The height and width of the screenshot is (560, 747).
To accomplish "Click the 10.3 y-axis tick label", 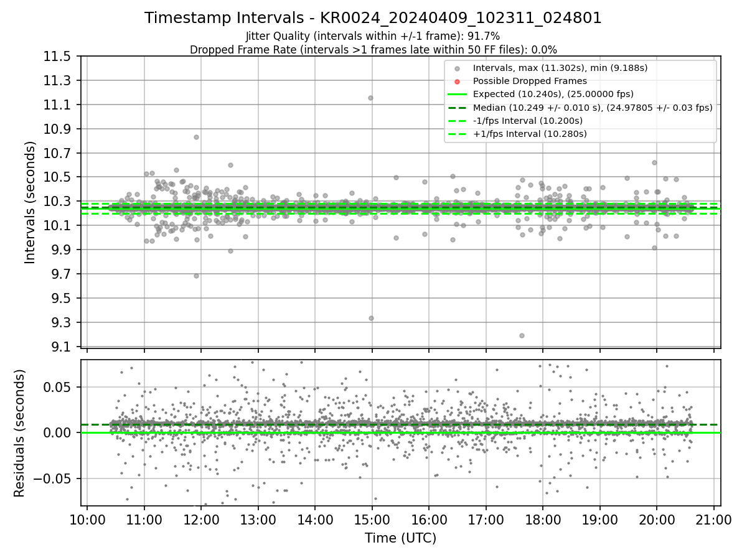I will coord(58,202).
